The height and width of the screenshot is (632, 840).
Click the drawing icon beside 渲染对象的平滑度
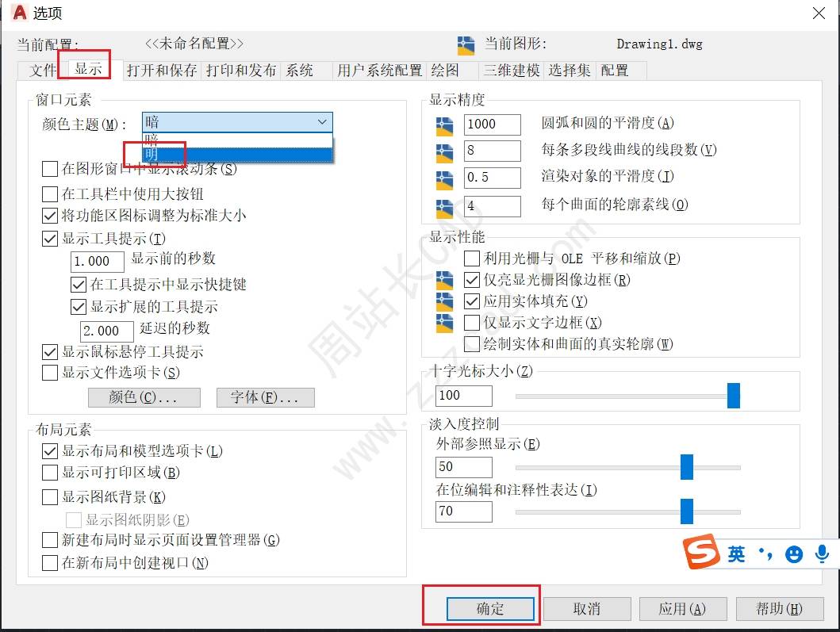(x=444, y=180)
